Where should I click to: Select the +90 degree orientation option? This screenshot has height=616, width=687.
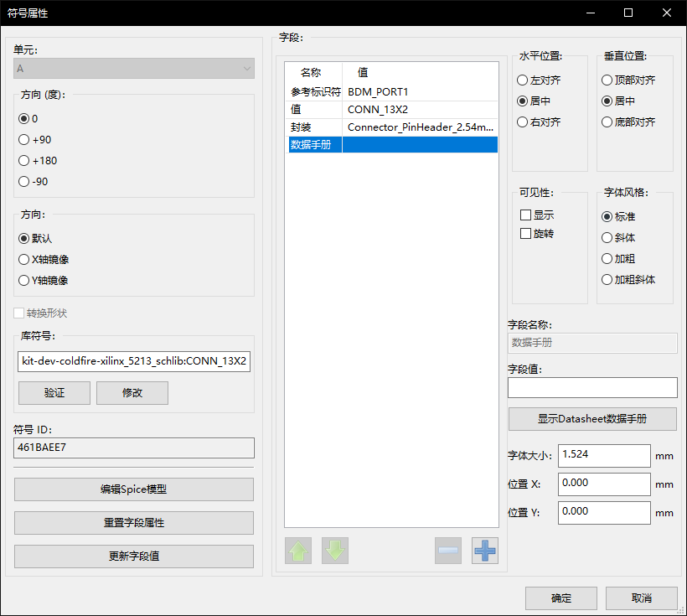pos(24,140)
